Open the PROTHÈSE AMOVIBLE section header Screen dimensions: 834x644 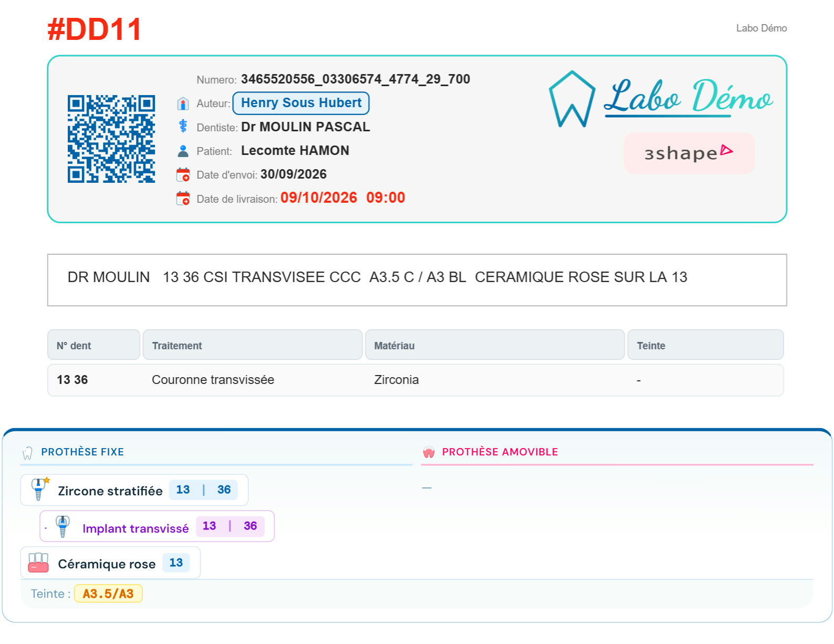click(x=500, y=452)
